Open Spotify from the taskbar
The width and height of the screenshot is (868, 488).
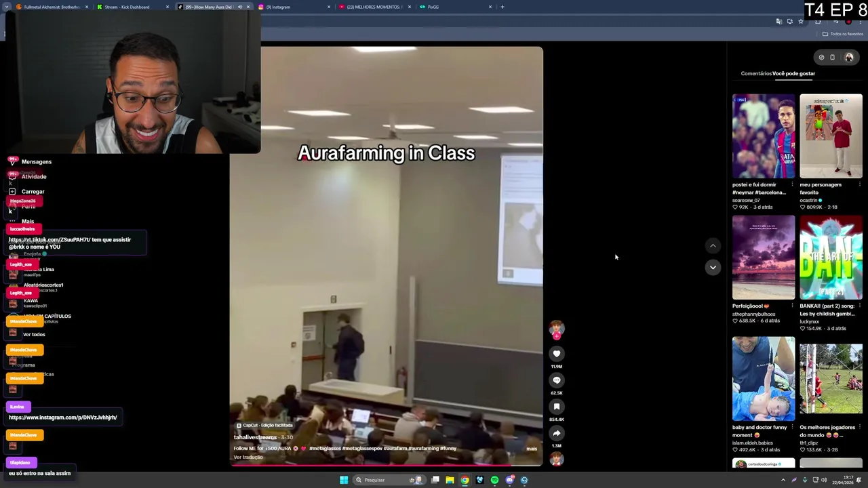point(494,480)
